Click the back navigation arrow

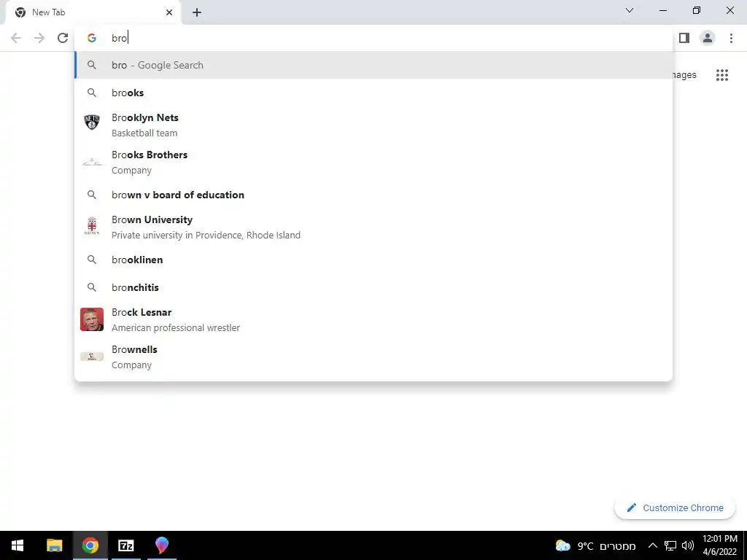click(16, 38)
